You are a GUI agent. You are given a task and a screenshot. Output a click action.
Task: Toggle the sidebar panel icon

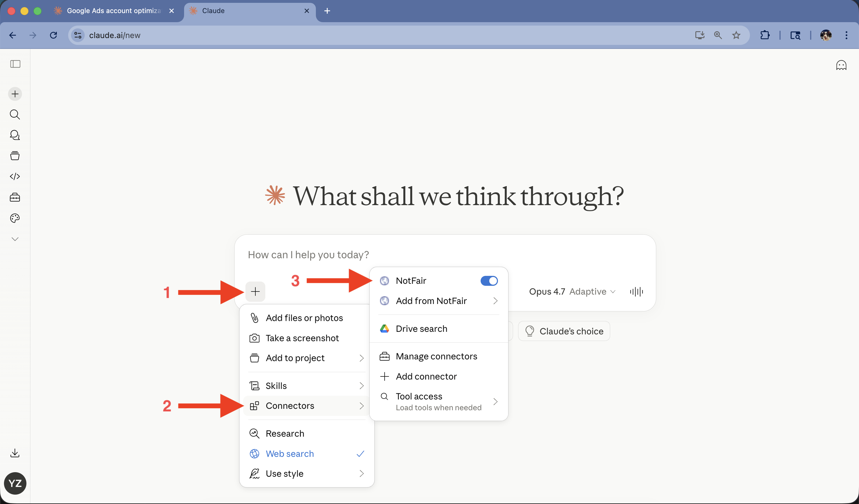tap(15, 64)
